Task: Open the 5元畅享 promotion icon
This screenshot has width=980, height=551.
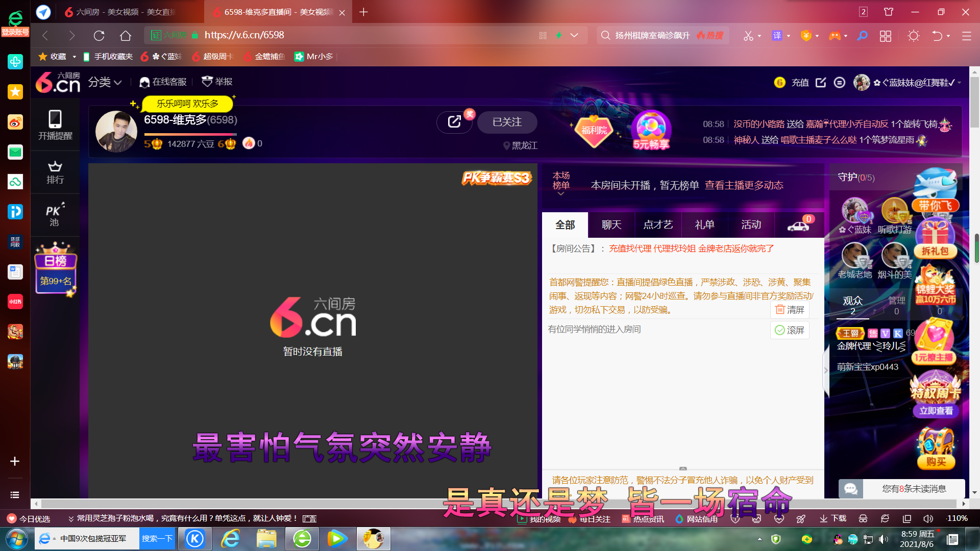Action: click(x=651, y=130)
